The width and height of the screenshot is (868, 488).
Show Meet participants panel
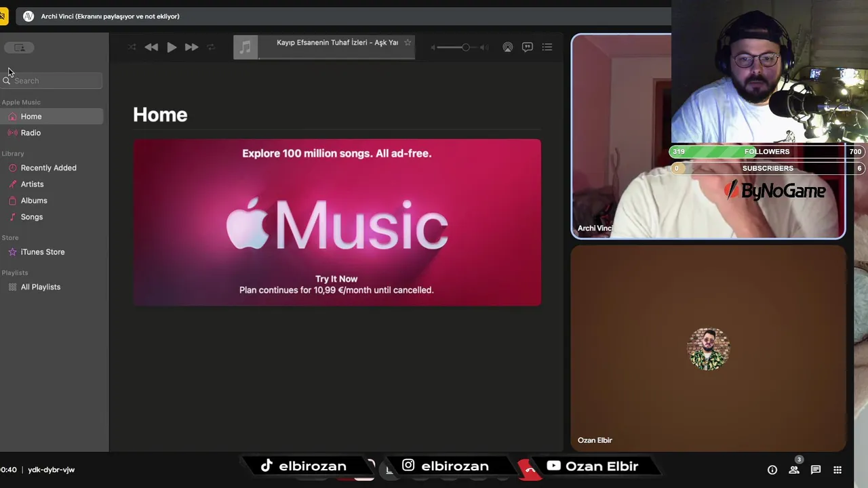click(794, 470)
